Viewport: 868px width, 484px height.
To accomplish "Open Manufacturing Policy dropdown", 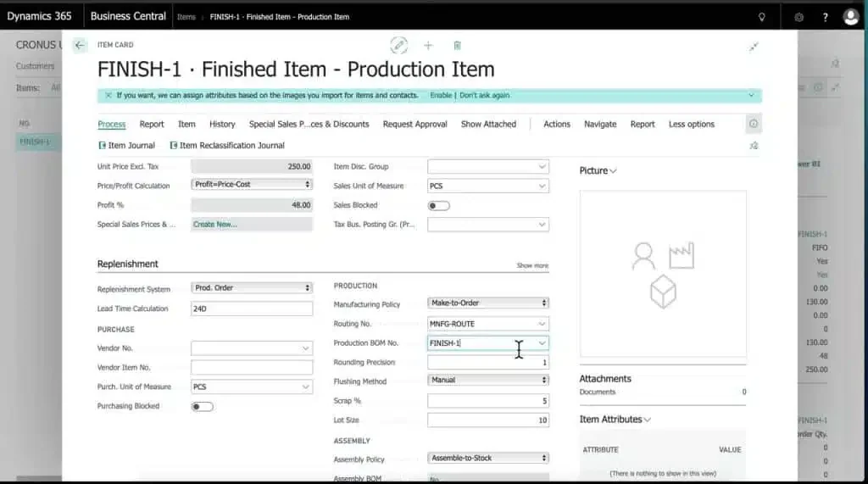I will [x=487, y=303].
